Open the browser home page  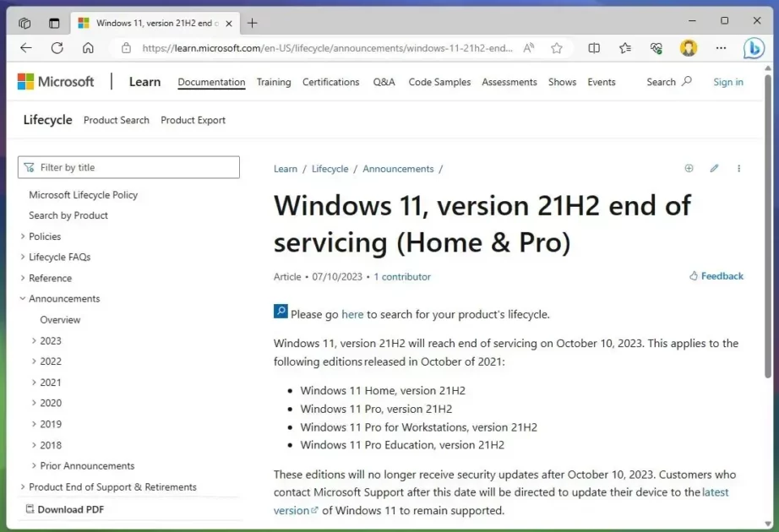(88, 47)
